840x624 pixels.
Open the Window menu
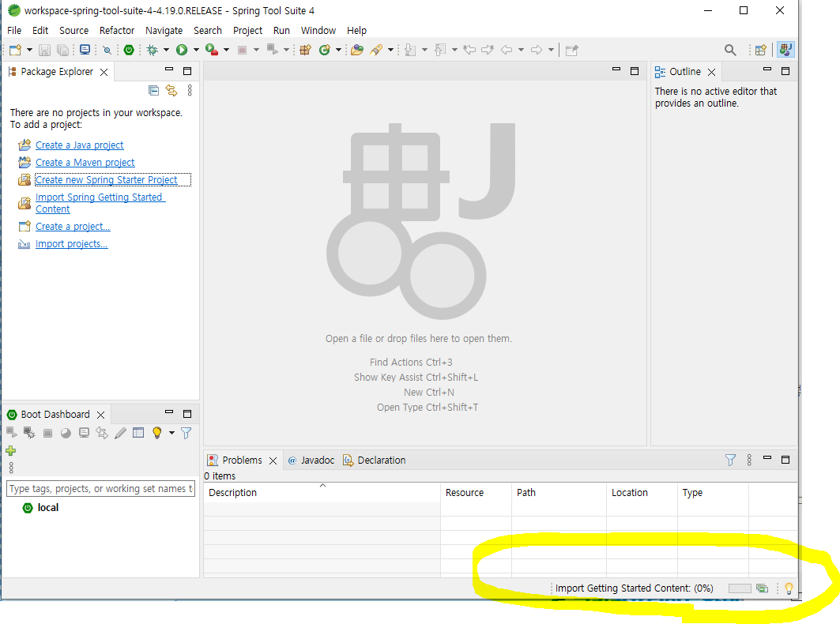[x=318, y=31]
